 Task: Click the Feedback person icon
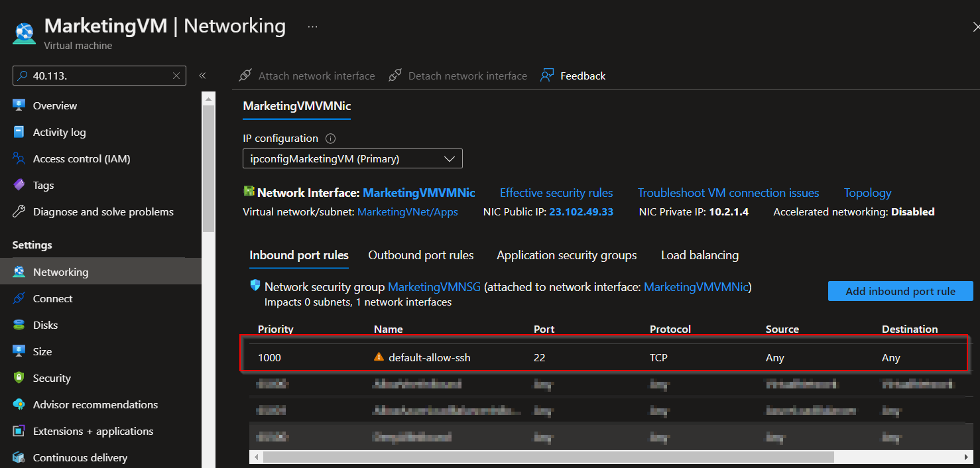(546, 75)
